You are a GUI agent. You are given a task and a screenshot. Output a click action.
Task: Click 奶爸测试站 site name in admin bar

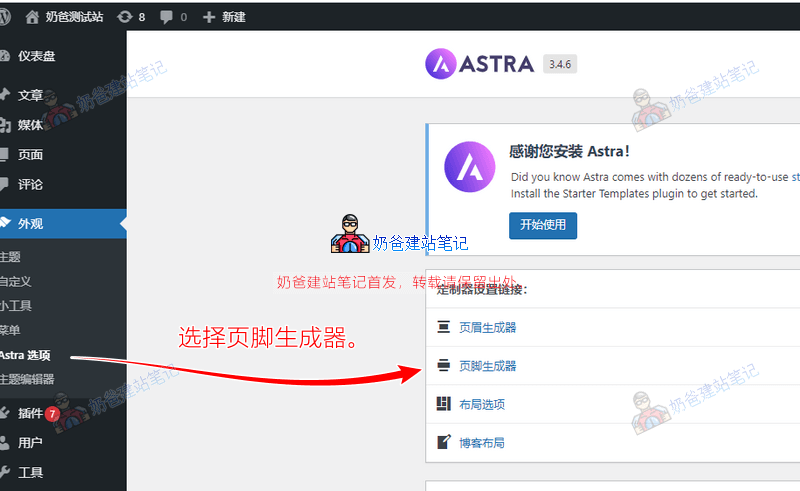tap(74, 17)
